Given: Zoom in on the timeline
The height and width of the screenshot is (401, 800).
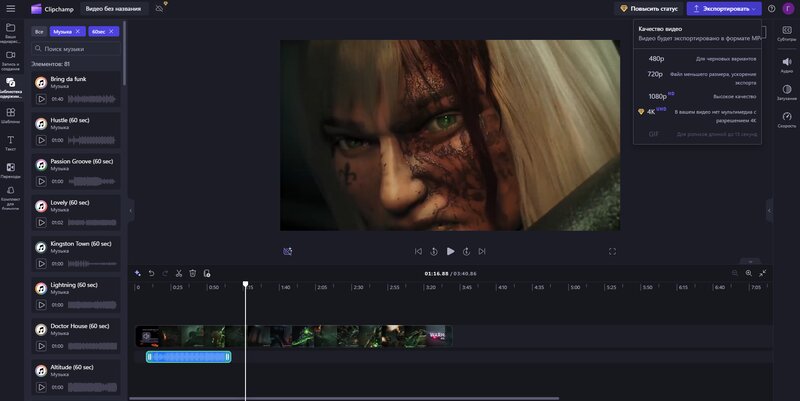Looking at the screenshot, I should point(748,273).
